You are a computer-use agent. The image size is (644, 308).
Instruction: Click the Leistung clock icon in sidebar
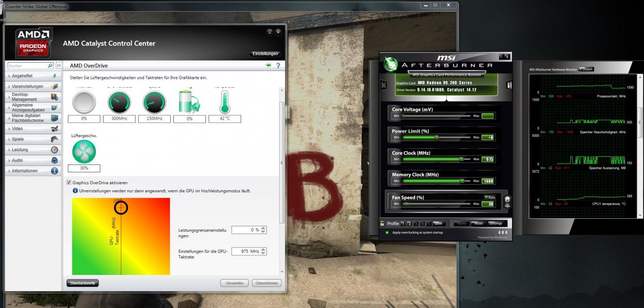pyautogui.click(x=55, y=150)
